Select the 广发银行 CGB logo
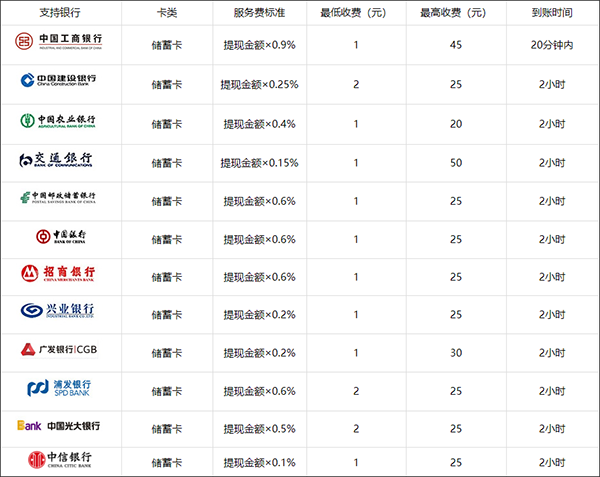The height and width of the screenshot is (477, 600). click(x=60, y=350)
